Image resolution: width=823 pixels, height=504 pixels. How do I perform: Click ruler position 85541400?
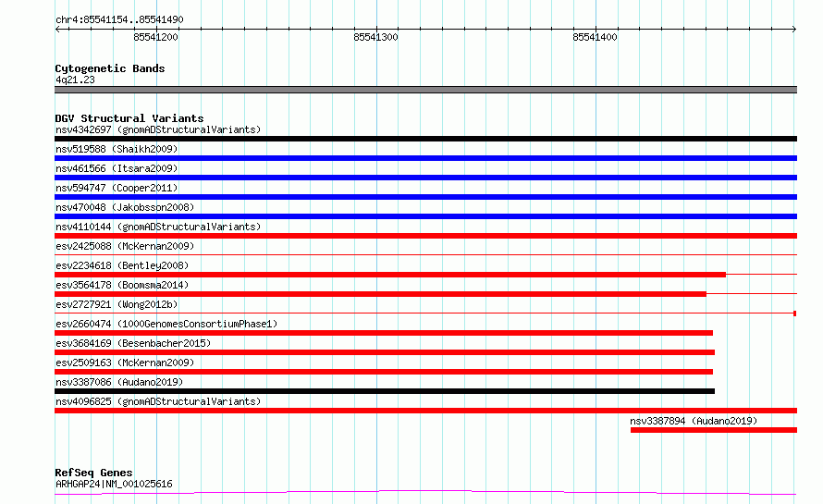596,37
